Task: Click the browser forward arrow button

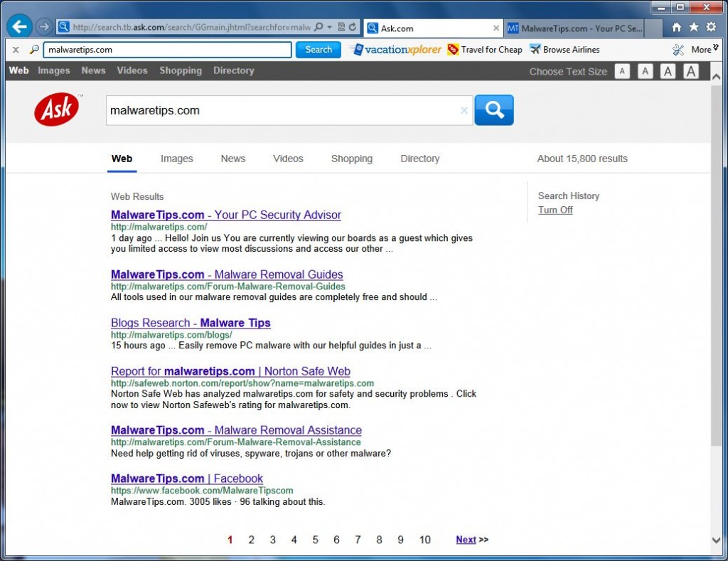Action: (x=44, y=27)
